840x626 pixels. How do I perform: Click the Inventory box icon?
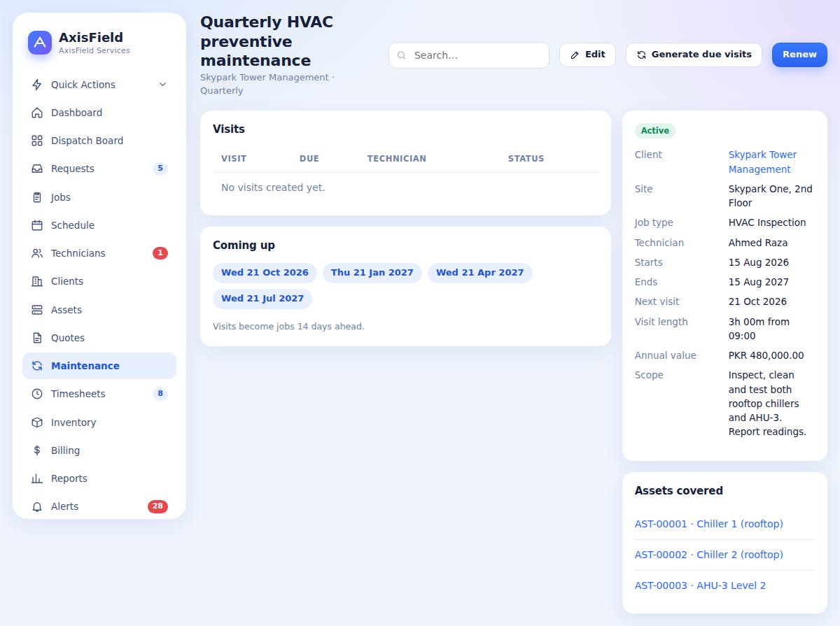(x=37, y=422)
